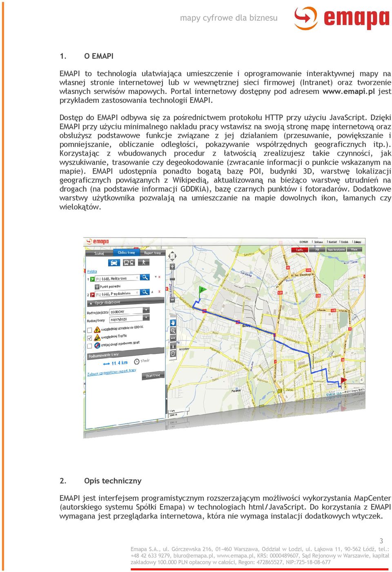Click 'Podsumowanie trasy' section header

click(x=126, y=354)
